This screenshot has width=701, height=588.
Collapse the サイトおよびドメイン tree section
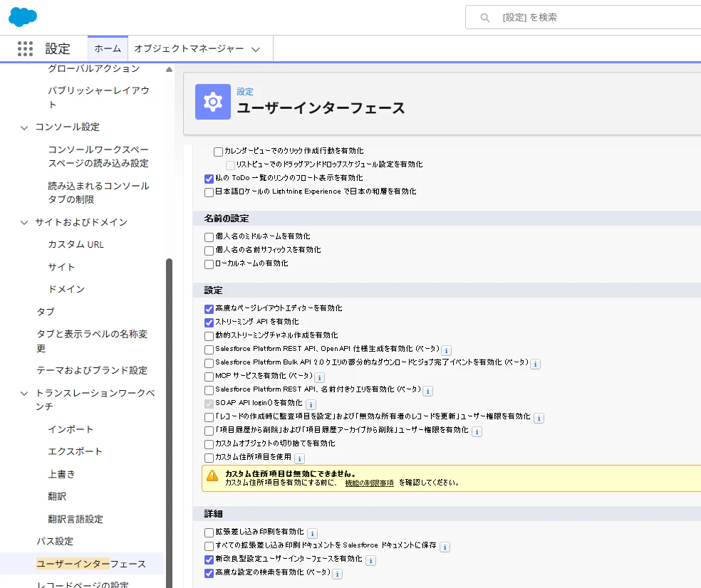(24, 223)
